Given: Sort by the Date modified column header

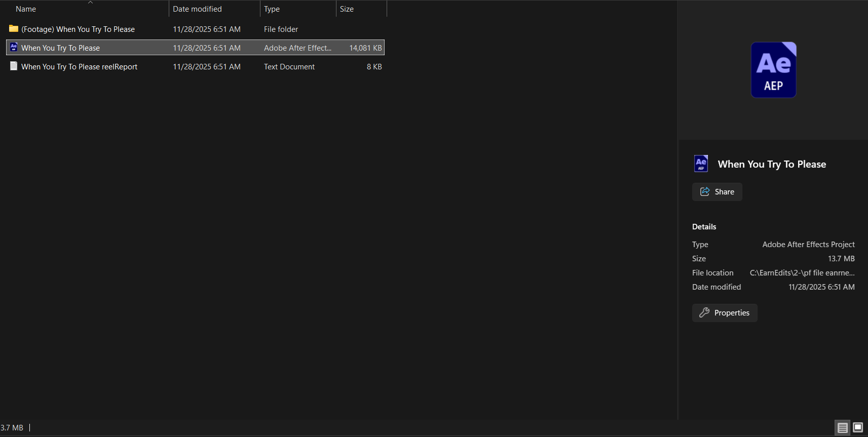Looking at the screenshot, I should point(197,9).
